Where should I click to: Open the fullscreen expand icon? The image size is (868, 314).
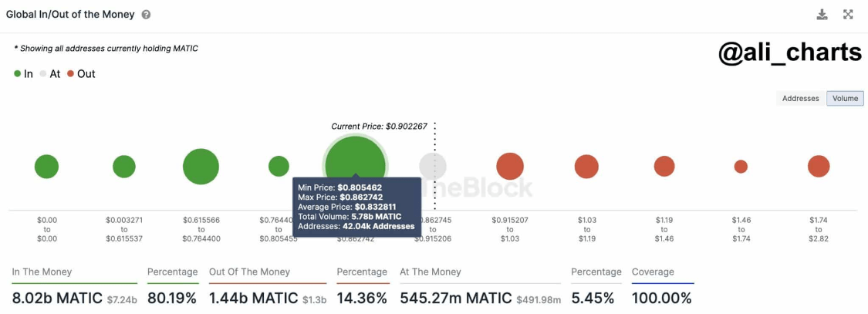(x=847, y=15)
